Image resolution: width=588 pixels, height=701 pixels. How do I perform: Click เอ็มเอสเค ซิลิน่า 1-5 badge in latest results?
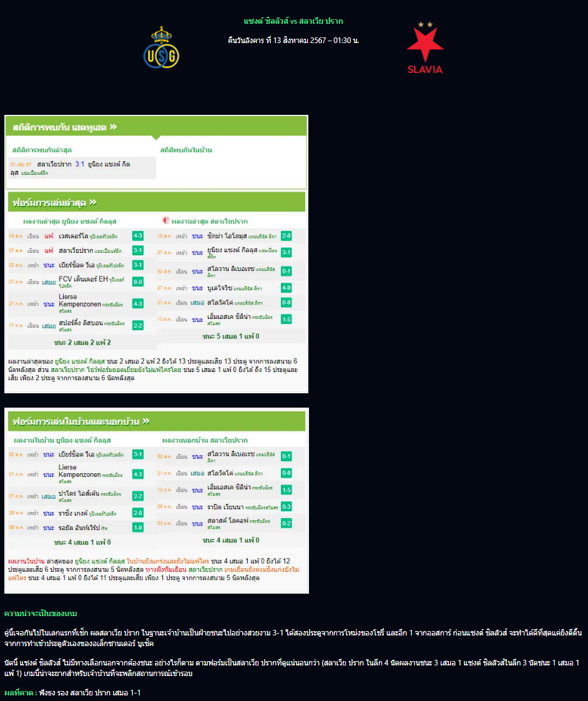[286, 319]
